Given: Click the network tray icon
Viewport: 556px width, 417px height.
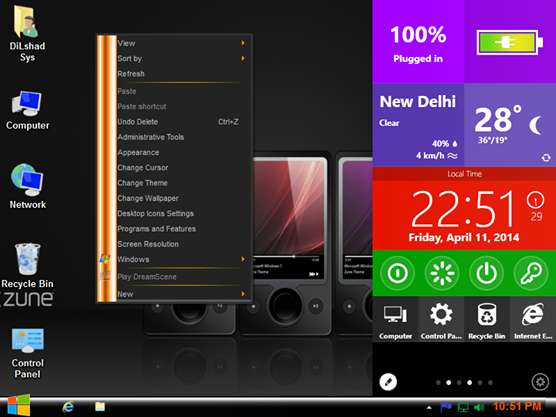Looking at the screenshot, I should pos(463,407).
